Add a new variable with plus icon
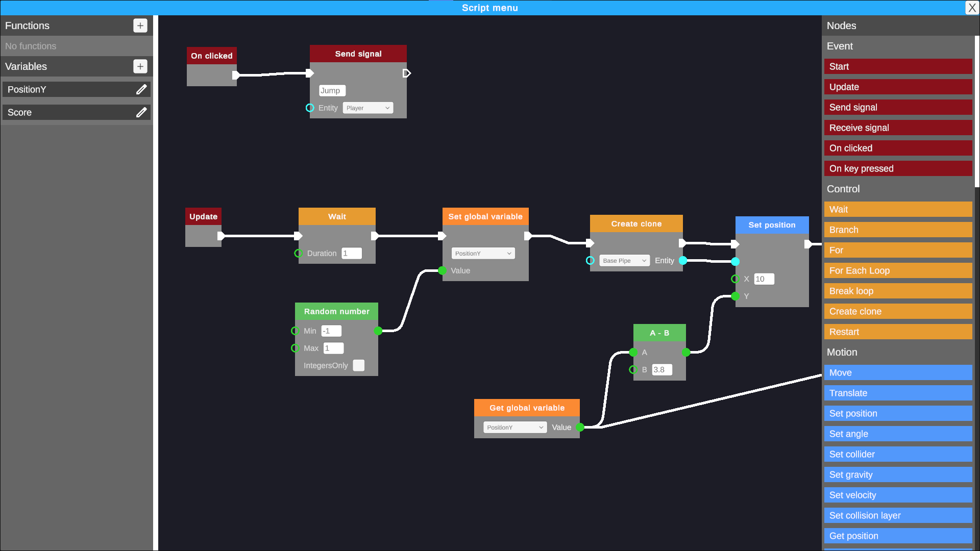The width and height of the screenshot is (980, 551). tap(140, 66)
